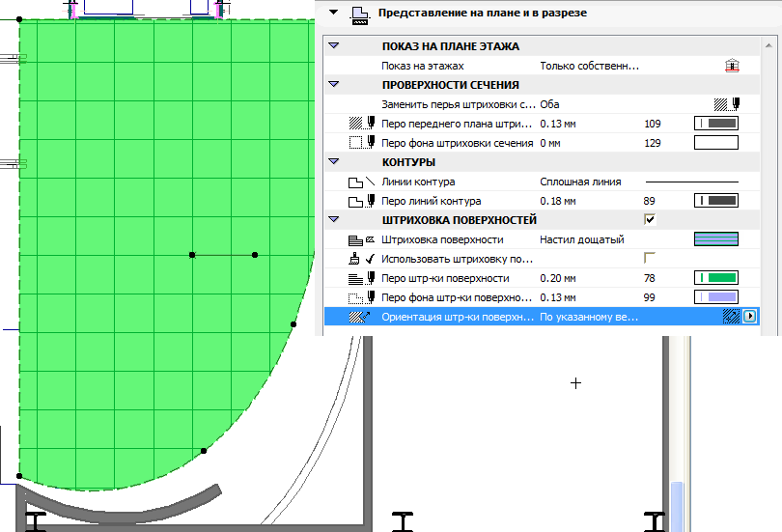Click the cut fill background pen icon
782x532 pixels.
362,143
